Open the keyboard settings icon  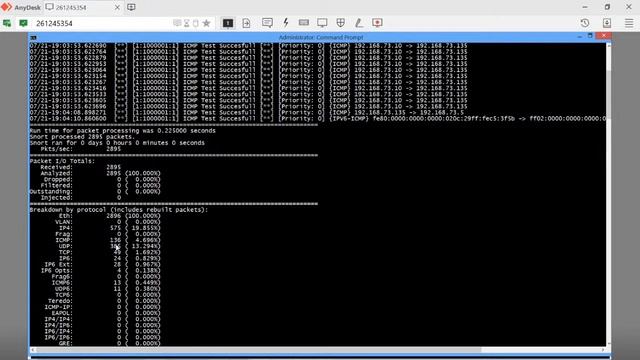point(304,23)
